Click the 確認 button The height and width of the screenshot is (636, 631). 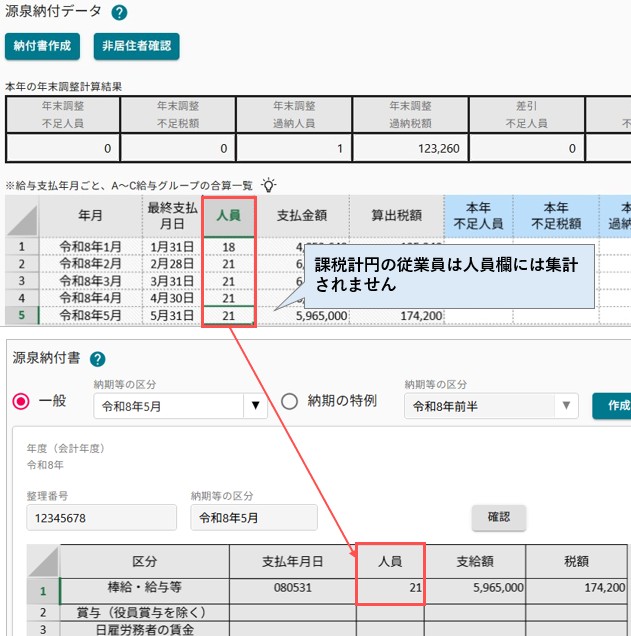click(499, 517)
